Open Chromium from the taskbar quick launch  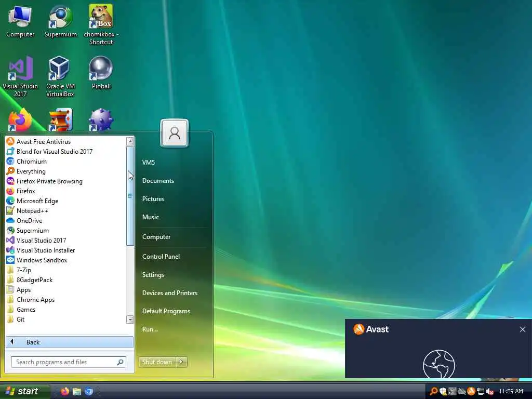89,391
